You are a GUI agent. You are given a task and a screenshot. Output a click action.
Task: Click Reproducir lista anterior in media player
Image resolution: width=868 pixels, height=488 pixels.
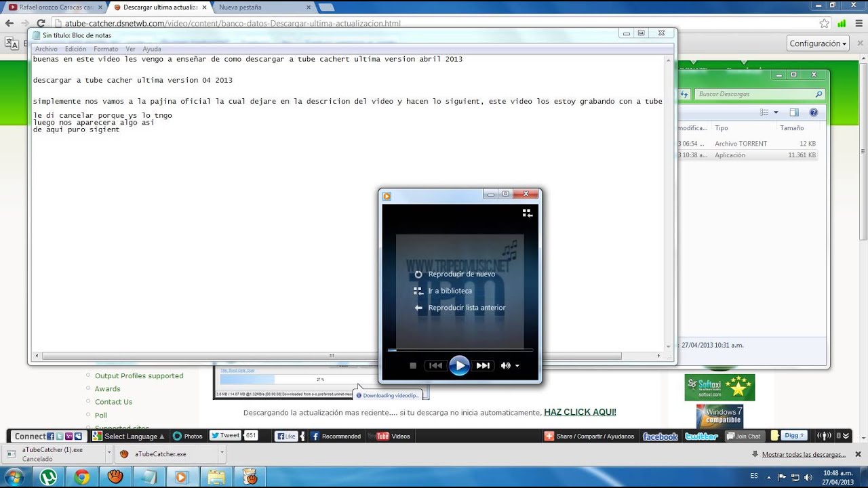pyautogui.click(x=460, y=308)
